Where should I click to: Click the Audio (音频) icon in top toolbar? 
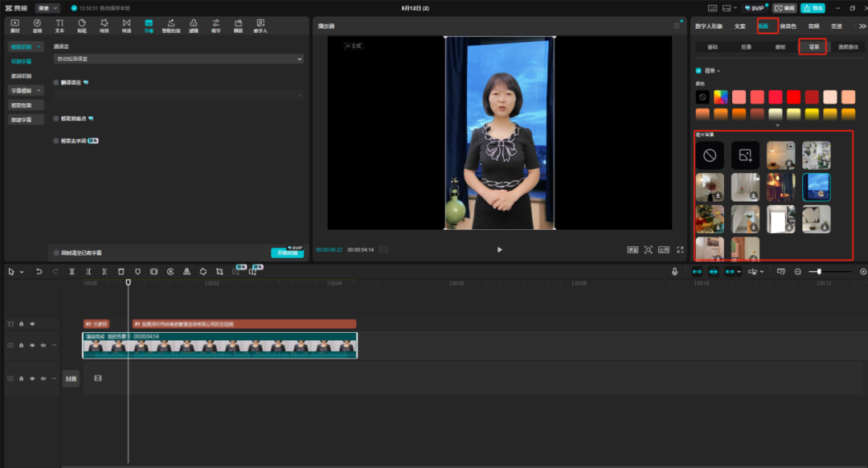37,24
